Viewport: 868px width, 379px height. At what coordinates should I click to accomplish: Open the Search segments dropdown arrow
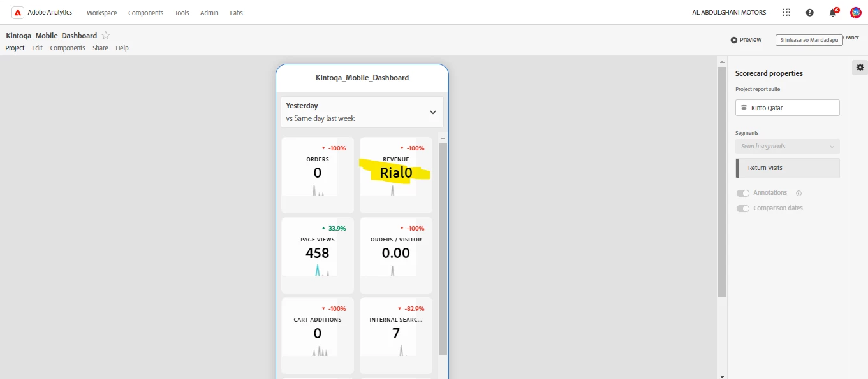[832, 147]
